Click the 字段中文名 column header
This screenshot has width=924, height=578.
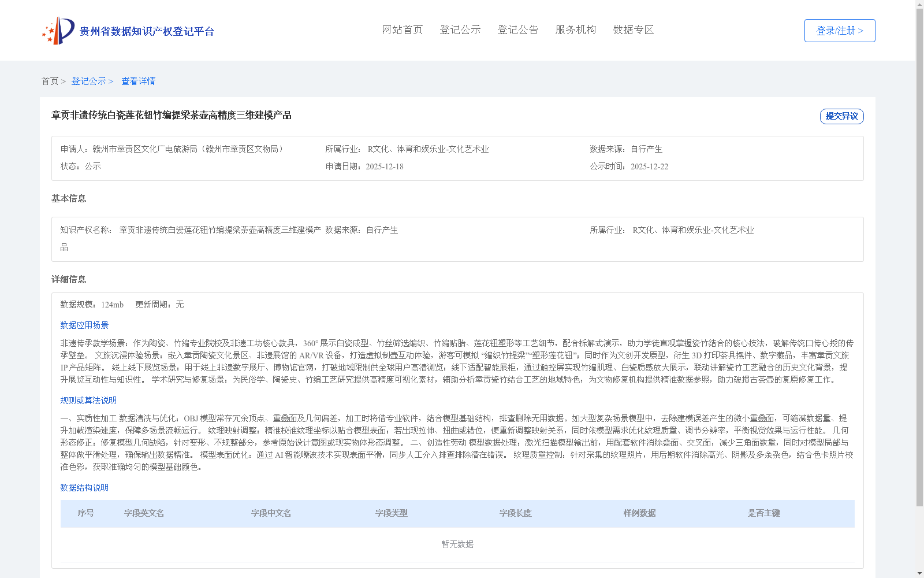pos(271,513)
